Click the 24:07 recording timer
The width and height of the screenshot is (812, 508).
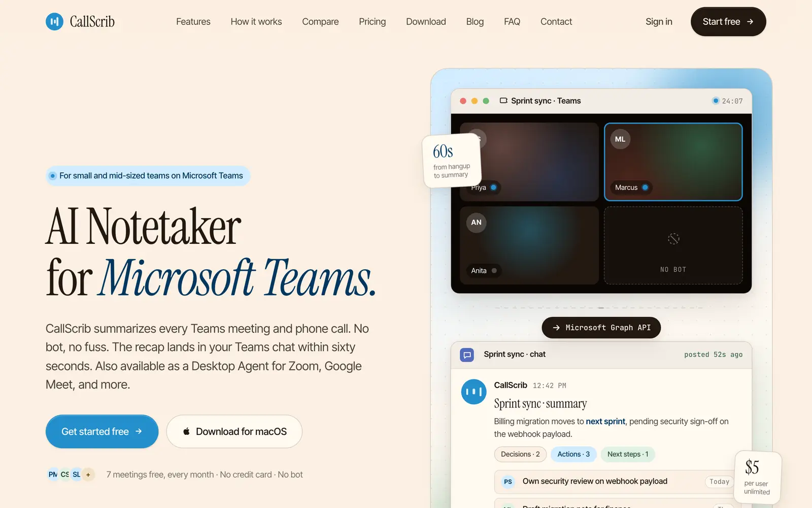732,101
